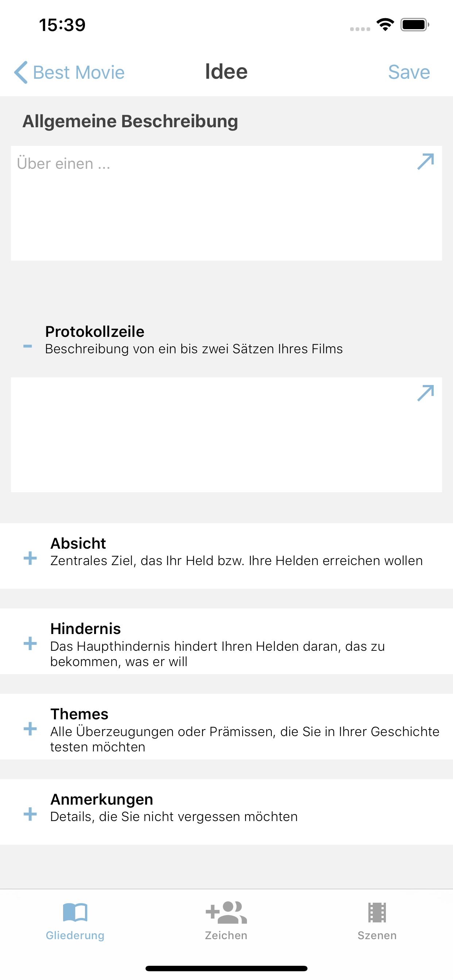Screen dimensions: 453x980
Task: Tap the Szenen film strip icon
Action: coord(377,912)
